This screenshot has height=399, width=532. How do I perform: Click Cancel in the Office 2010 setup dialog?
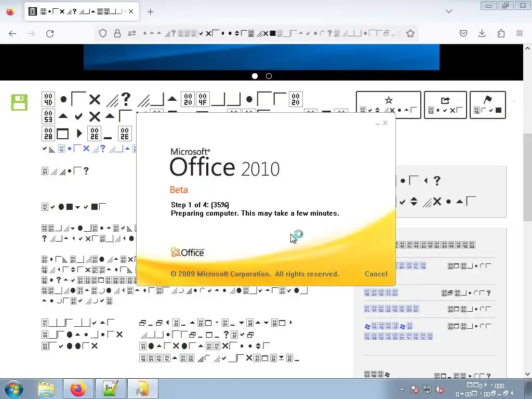(376, 274)
